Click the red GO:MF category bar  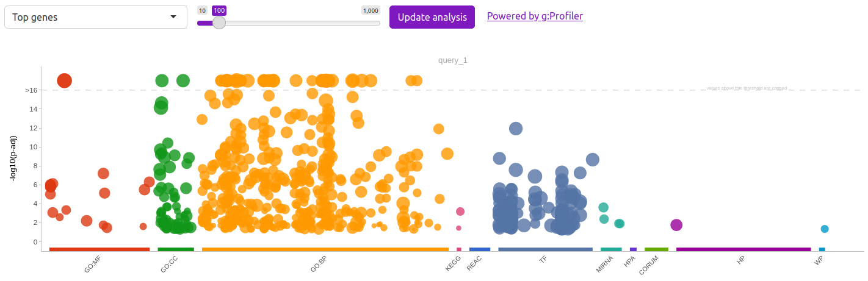click(99, 249)
